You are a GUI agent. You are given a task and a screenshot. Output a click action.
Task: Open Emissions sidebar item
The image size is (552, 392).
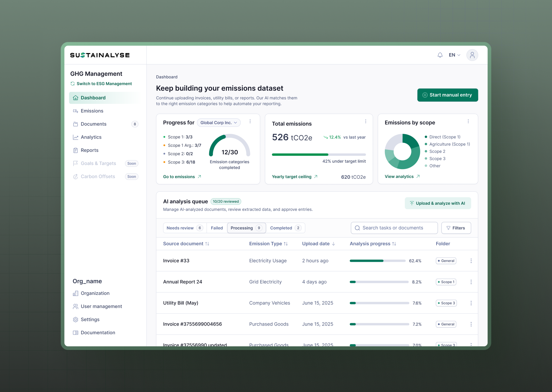[105, 111]
